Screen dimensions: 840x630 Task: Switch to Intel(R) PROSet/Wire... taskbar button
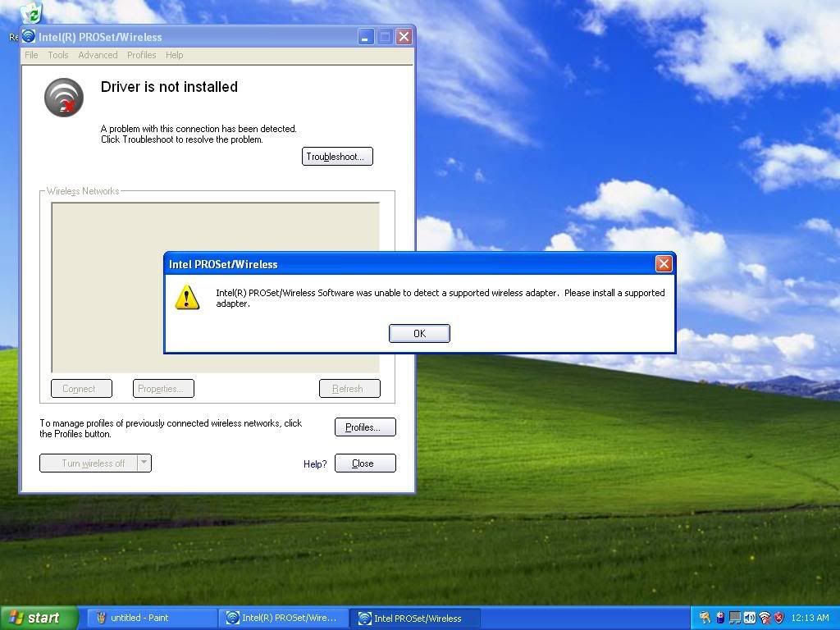coord(283,618)
